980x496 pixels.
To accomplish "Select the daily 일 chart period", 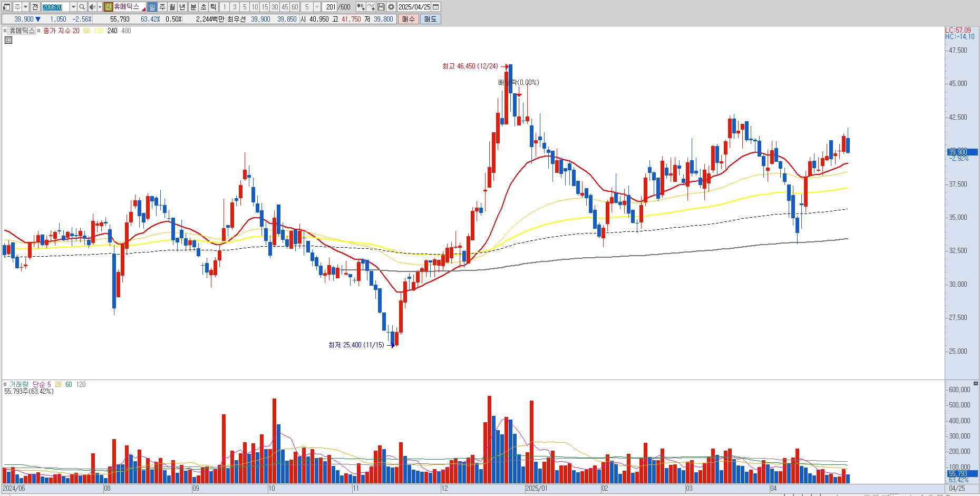I will 152,7.
